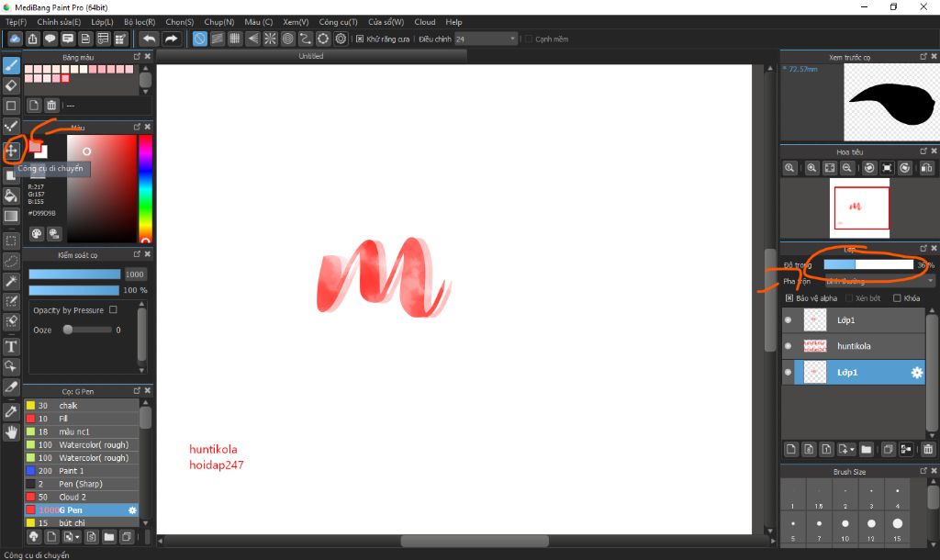Open the Công cụ(T) menu

coord(338,22)
